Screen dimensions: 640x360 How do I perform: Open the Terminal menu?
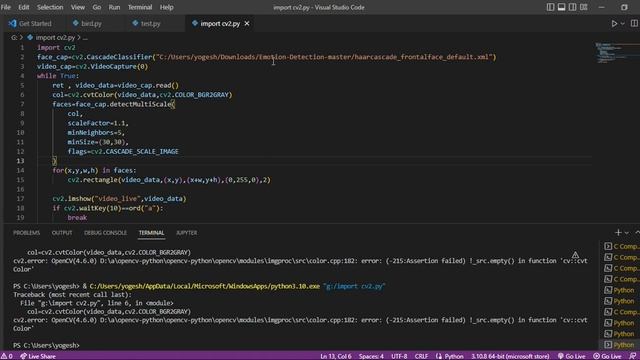140,7
